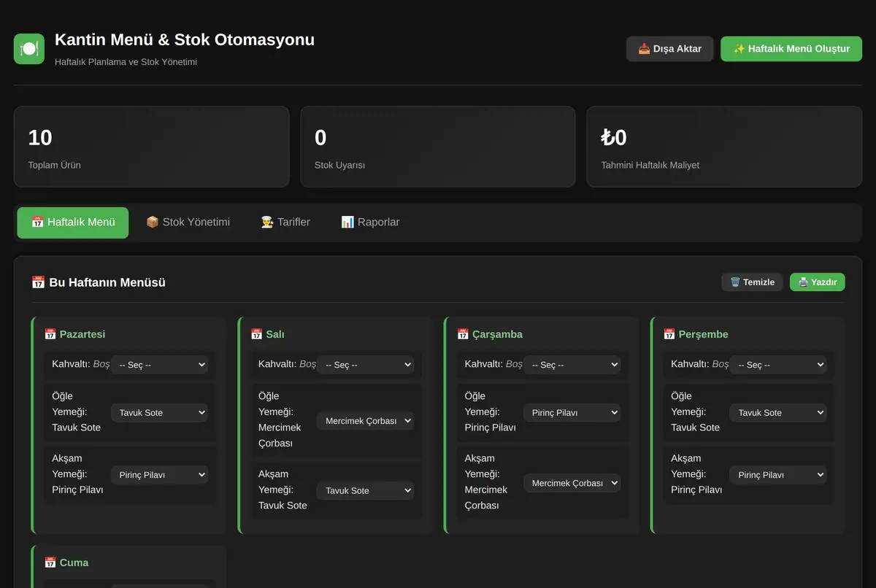
Task: Click the Haftalık Planlama ve Stok Yönetimi subtitle
Action: pos(126,62)
